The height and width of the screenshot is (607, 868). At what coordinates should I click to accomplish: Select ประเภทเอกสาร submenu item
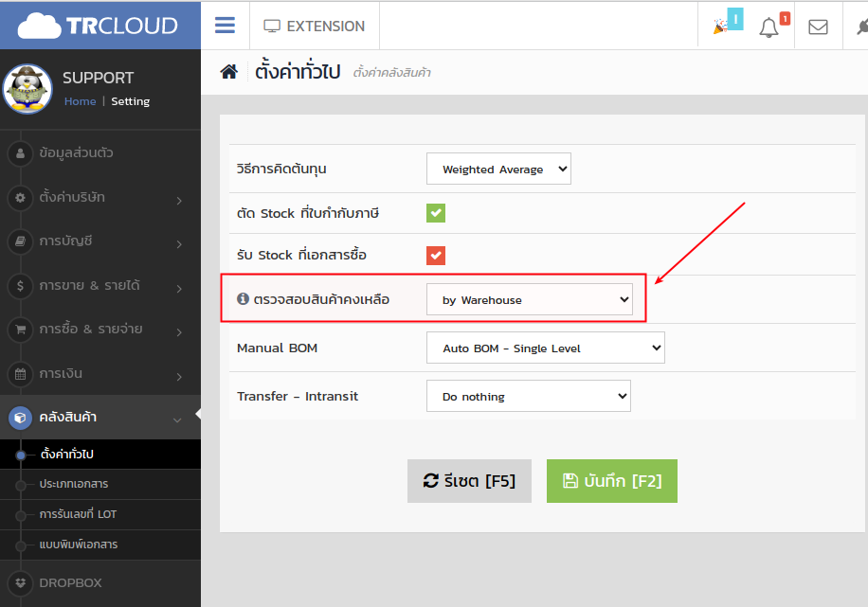74,484
